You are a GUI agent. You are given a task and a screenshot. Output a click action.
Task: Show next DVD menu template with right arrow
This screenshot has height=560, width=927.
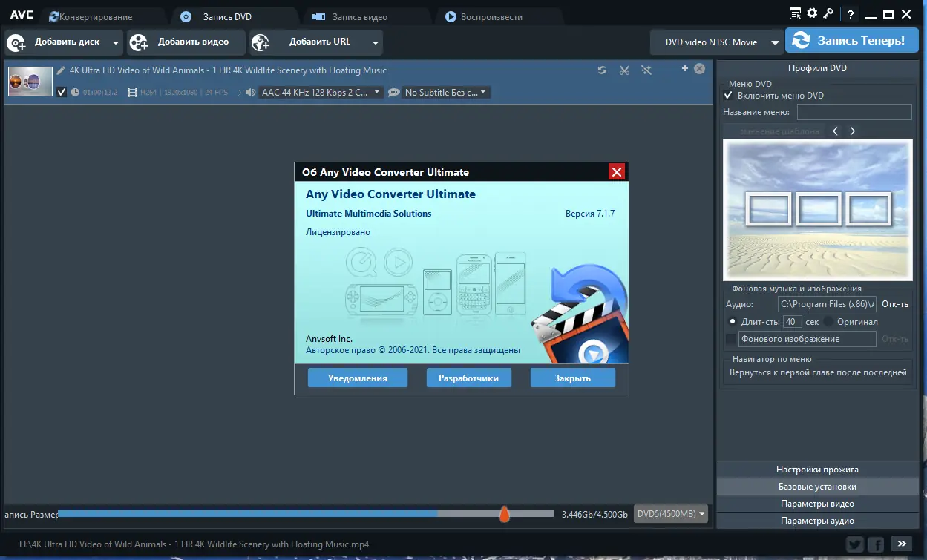tap(853, 131)
